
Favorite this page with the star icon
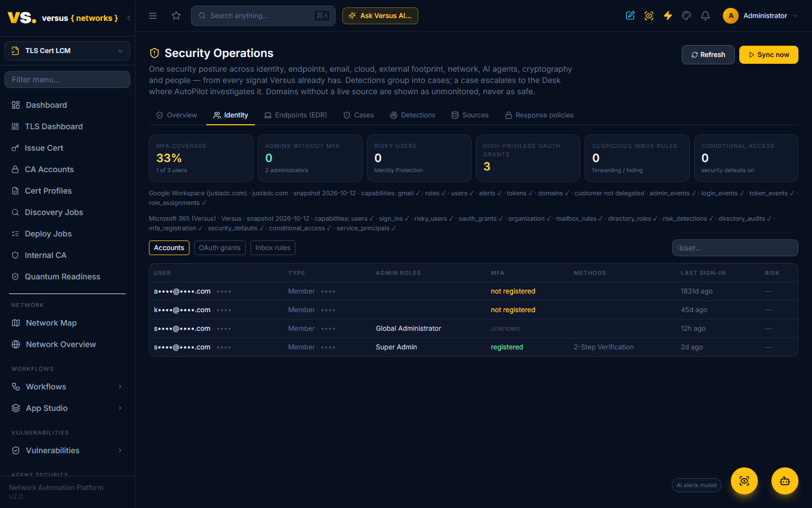point(176,16)
